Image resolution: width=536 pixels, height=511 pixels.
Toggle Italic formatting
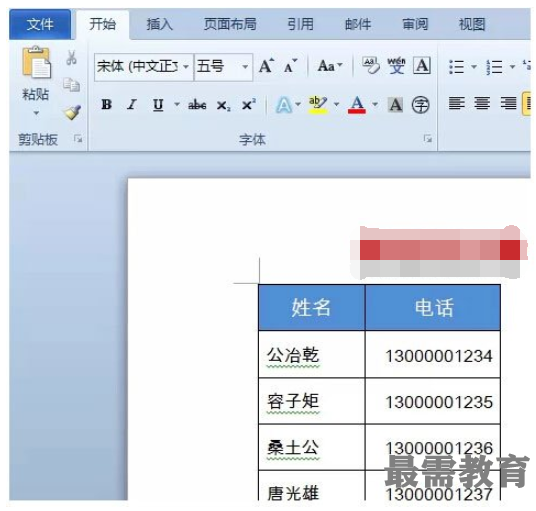132,104
